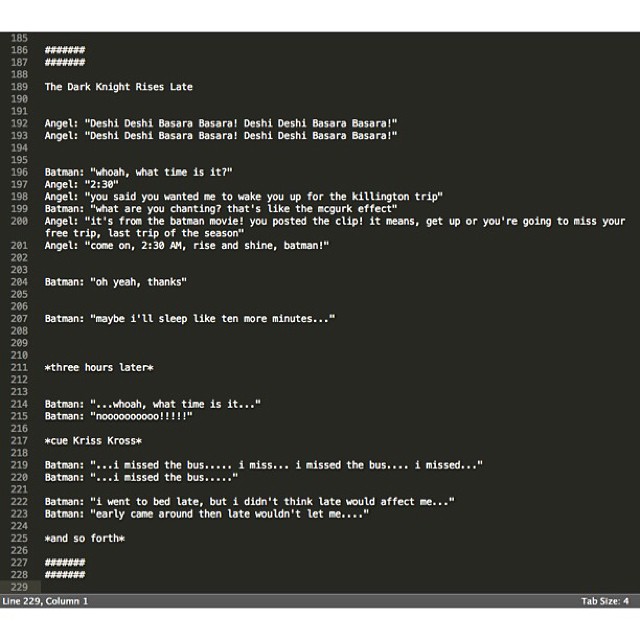This screenshot has width=640, height=640.
Task: Click line number 211 in the gutter
Action: click(19, 368)
